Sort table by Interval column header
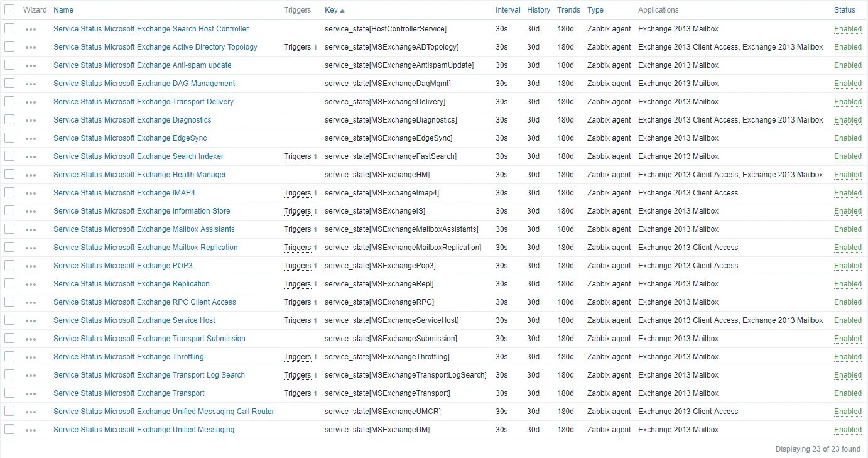Viewport: 868px width, 458px height. point(508,10)
